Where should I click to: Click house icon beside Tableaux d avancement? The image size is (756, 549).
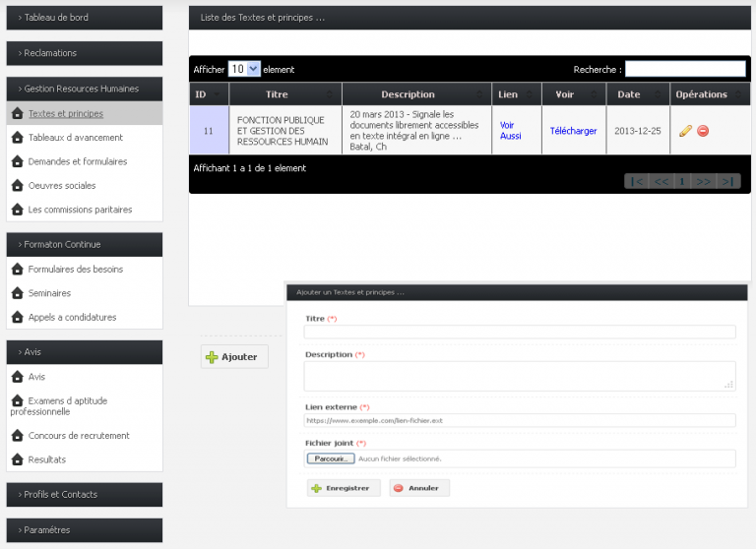pyautogui.click(x=17, y=138)
